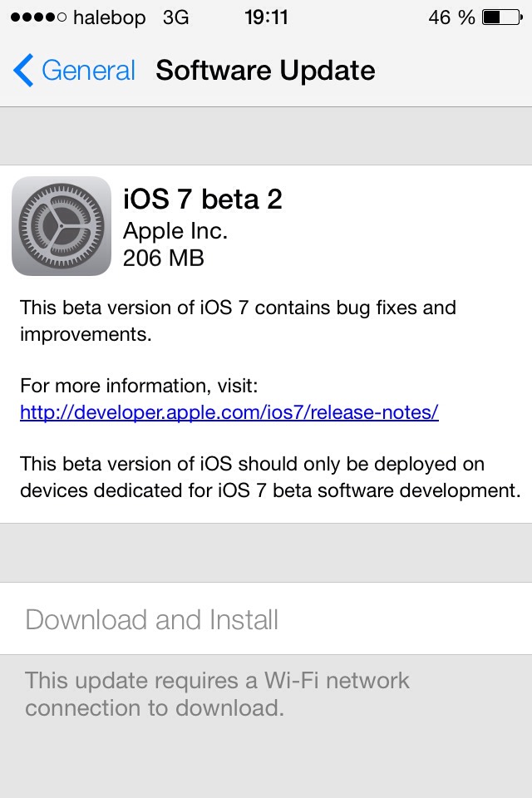Tap the 46 % battery percentage

[x=451, y=17]
